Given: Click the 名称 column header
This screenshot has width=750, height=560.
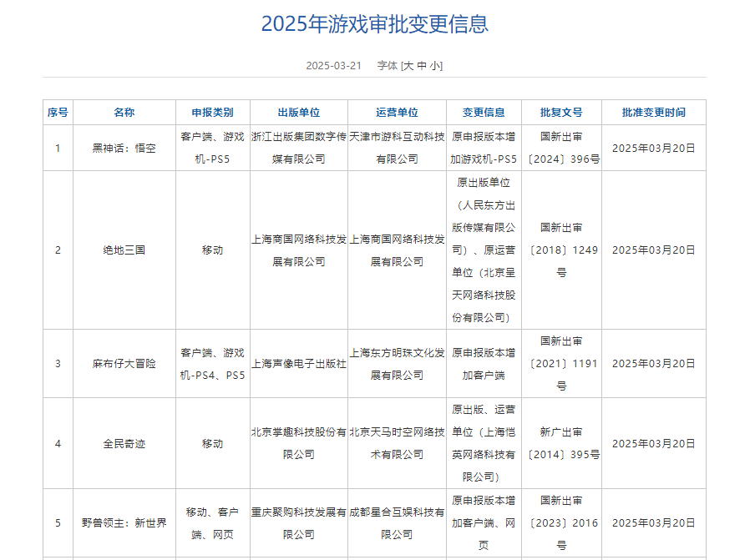Looking at the screenshot, I should pos(124,113).
